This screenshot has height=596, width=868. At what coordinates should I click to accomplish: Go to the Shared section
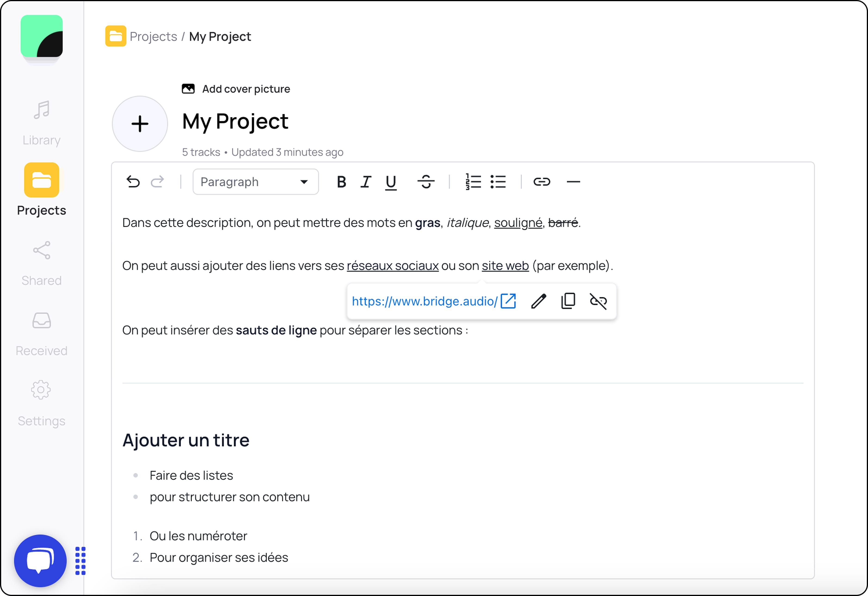pyautogui.click(x=41, y=263)
